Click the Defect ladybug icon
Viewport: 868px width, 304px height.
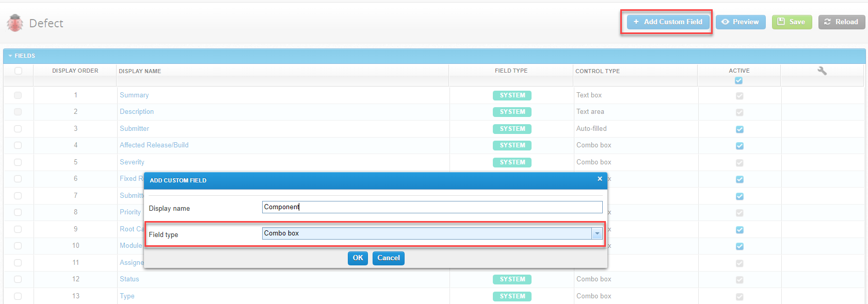click(15, 23)
